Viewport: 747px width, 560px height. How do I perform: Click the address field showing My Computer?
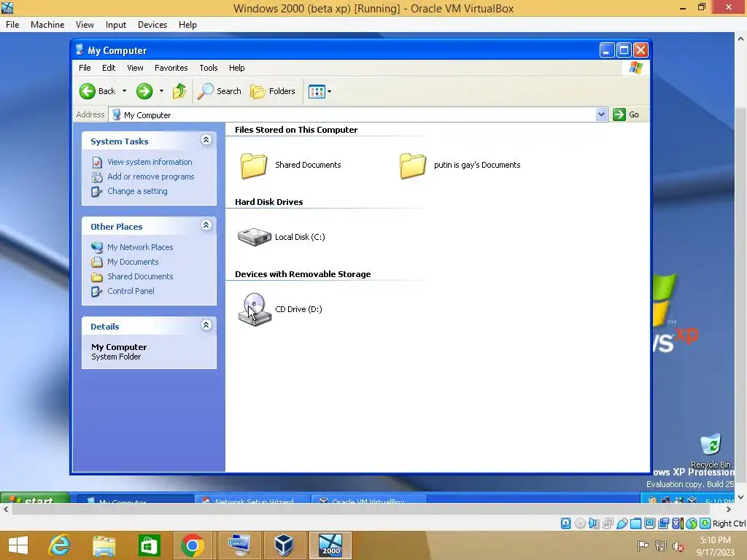click(x=352, y=114)
